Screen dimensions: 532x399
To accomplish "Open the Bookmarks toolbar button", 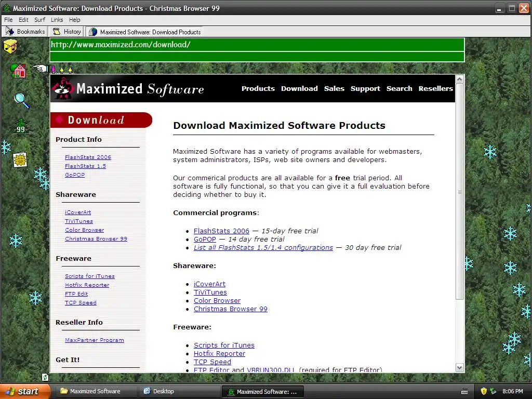I will click(26, 32).
